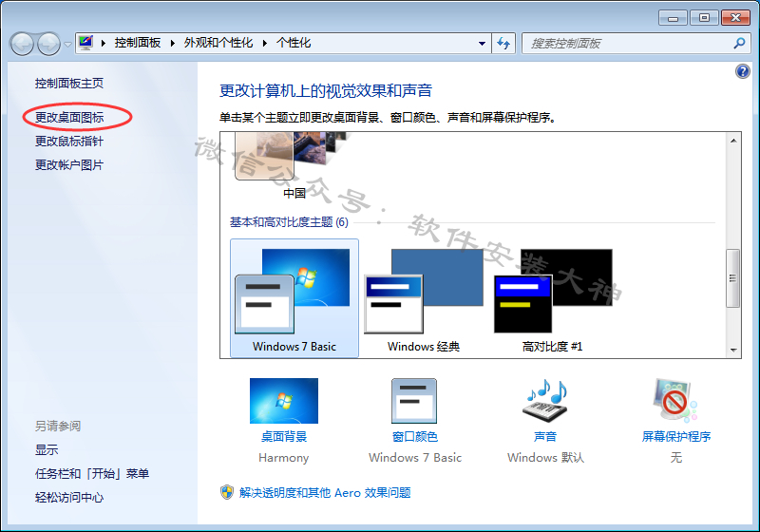The width and height of the screenshot is (760, 532).
Task: Select the 高对比度 #1 theme
Action: tap(553, 298)
